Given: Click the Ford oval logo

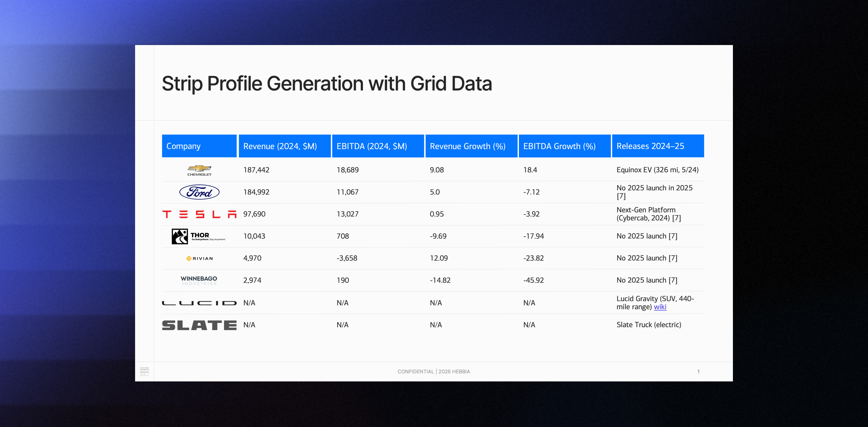Looking at the screenshot, I should (199, 192).
